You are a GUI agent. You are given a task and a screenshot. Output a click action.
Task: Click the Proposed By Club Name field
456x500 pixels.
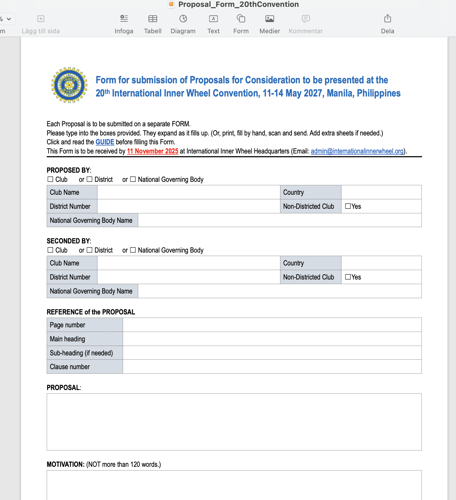point(189,192)
